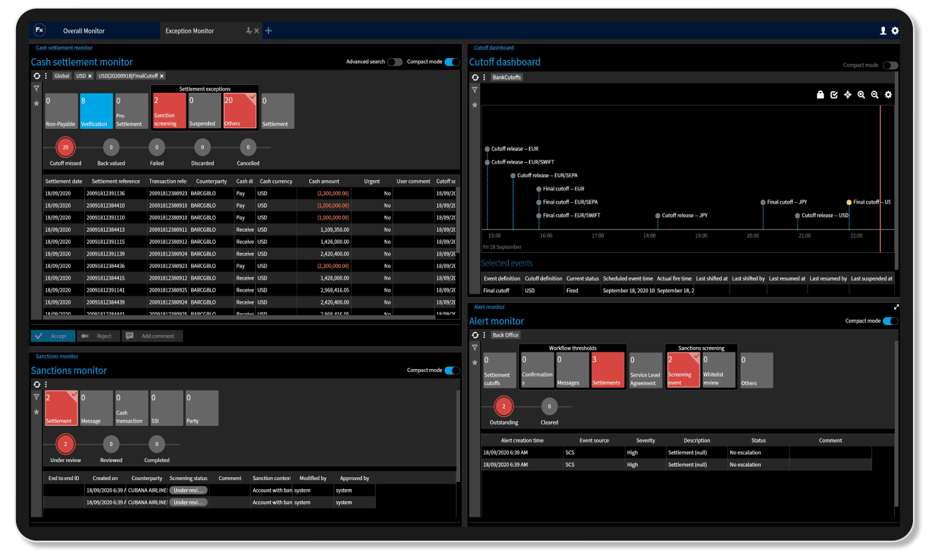Enable Advanced search in Cash settlement monitor

[x=394, y=61]
